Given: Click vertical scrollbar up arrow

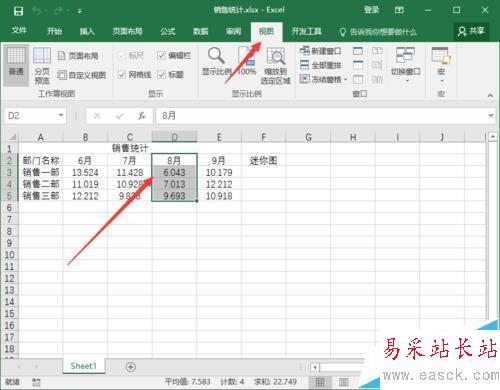Looking at the screenshot, I should [493, 137].
